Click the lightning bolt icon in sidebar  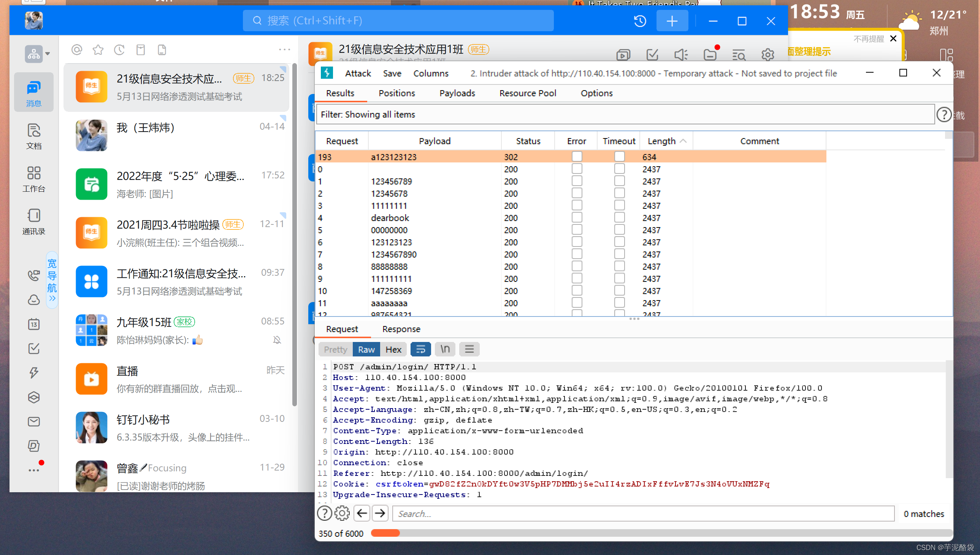pos(33,373)
